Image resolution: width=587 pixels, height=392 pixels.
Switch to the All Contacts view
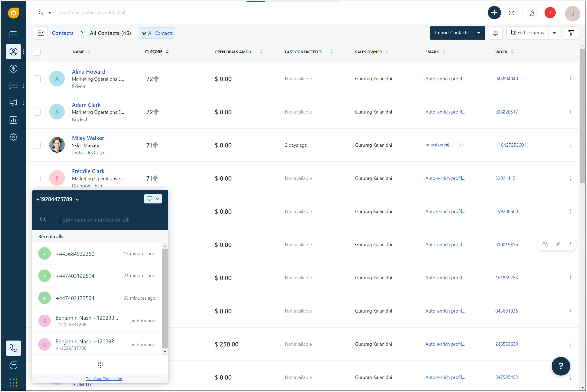tap(157, 33)
